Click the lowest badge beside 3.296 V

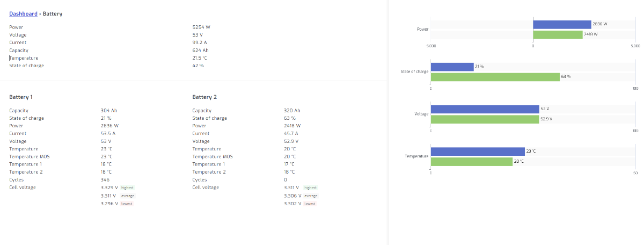pos(126,204)
